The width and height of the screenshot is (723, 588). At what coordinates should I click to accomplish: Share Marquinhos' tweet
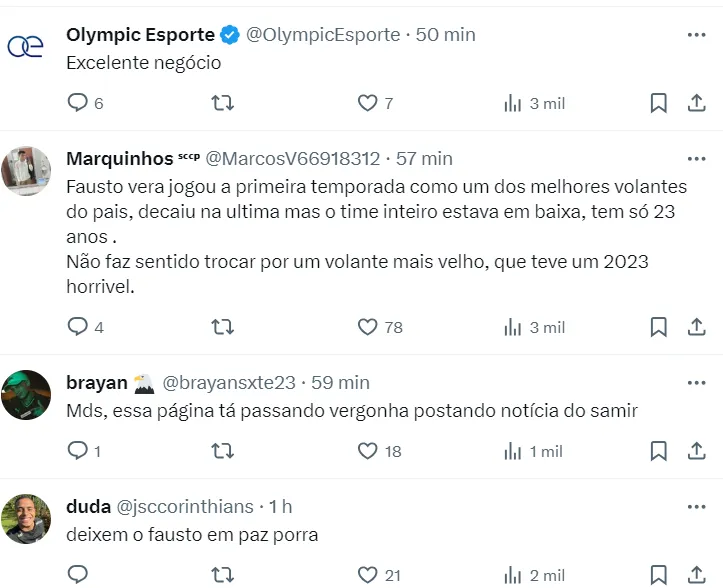(696, 327)
